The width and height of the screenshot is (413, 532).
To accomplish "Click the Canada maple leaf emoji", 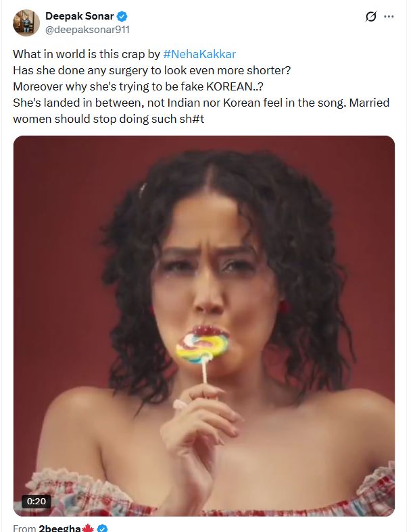I will [88, 528].
